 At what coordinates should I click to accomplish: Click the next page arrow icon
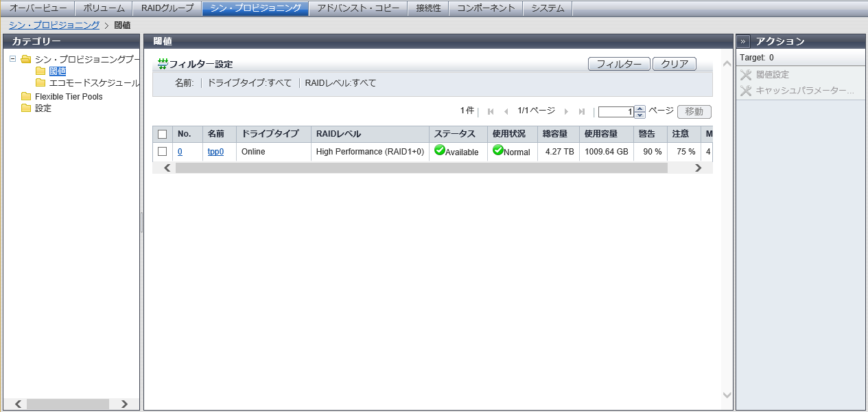tap(566, 111)
